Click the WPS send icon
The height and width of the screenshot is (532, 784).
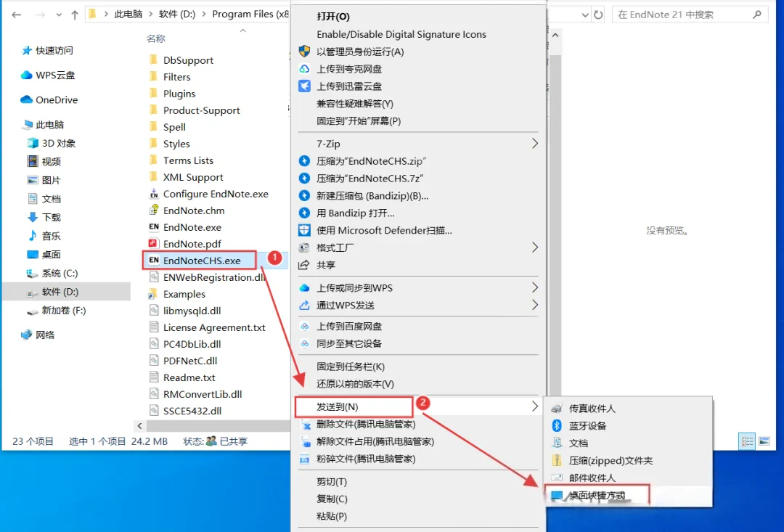[x=304, y=305]
